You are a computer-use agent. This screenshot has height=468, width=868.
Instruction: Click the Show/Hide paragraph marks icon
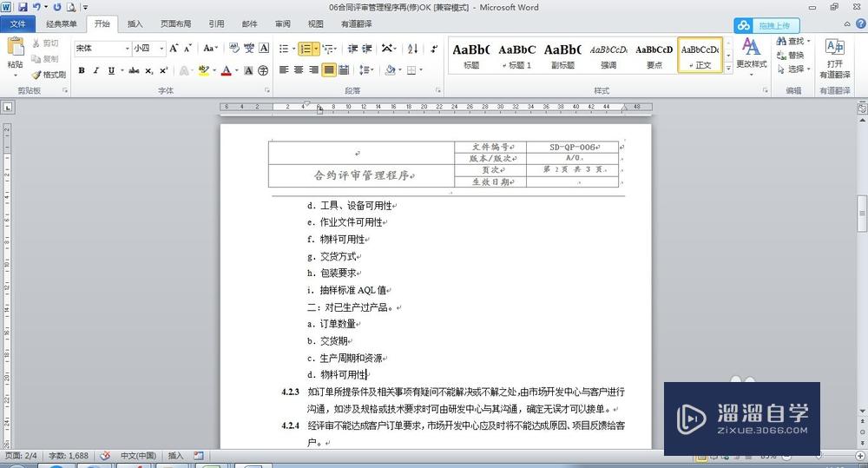pyautogui.click(x=434, y=49)
